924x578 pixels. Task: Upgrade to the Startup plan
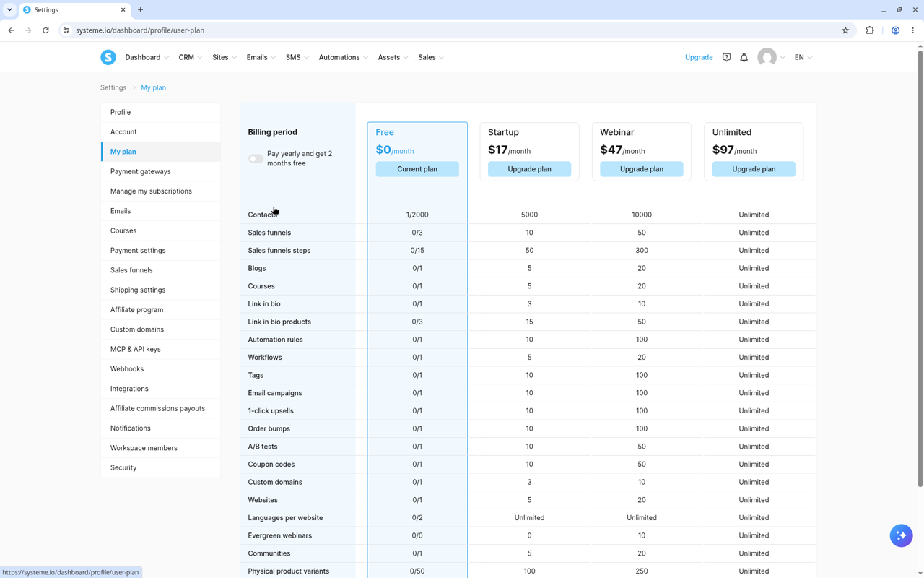(x=529, y=169)
